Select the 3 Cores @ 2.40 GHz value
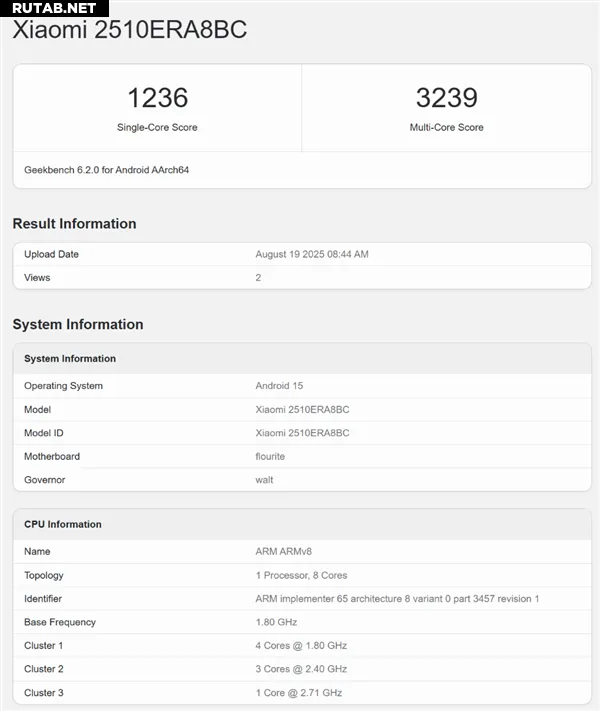 coord(301,669)
